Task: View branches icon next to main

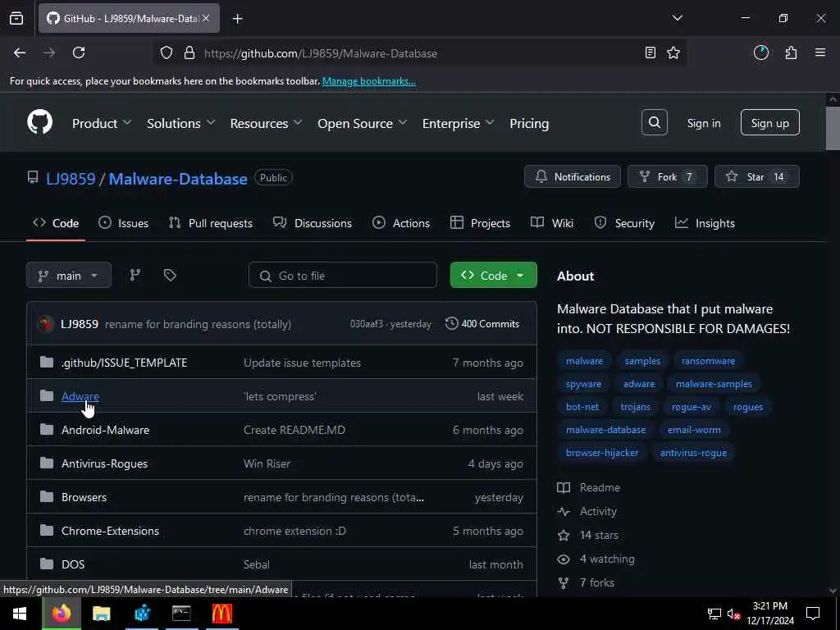Action: (135, 275)
